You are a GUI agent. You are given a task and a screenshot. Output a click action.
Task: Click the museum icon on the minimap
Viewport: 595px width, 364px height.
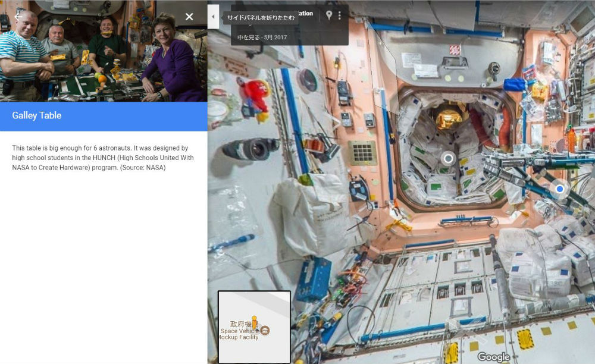tap(265, 331)
